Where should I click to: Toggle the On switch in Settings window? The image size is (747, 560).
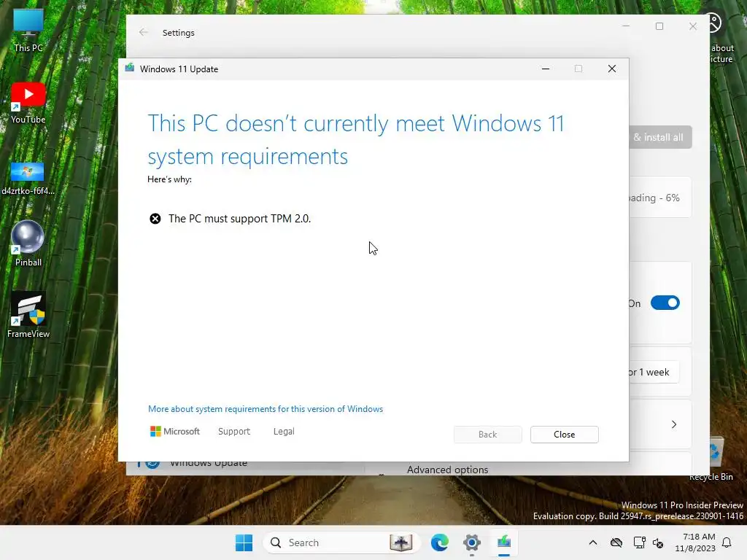click(x=665, y=303)
